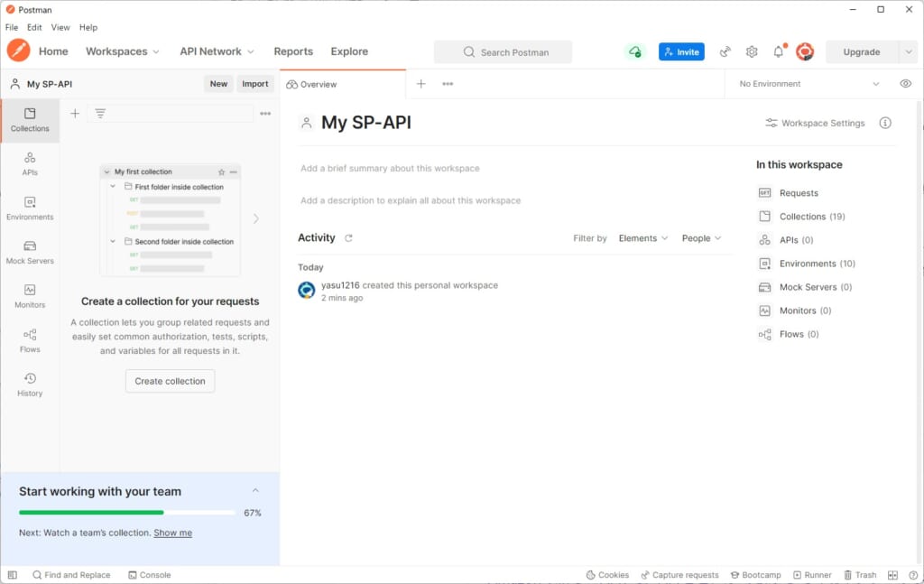Click the Import button
Image resolution: width=924 pixels, height=584 pixels.
coord(255,84)
